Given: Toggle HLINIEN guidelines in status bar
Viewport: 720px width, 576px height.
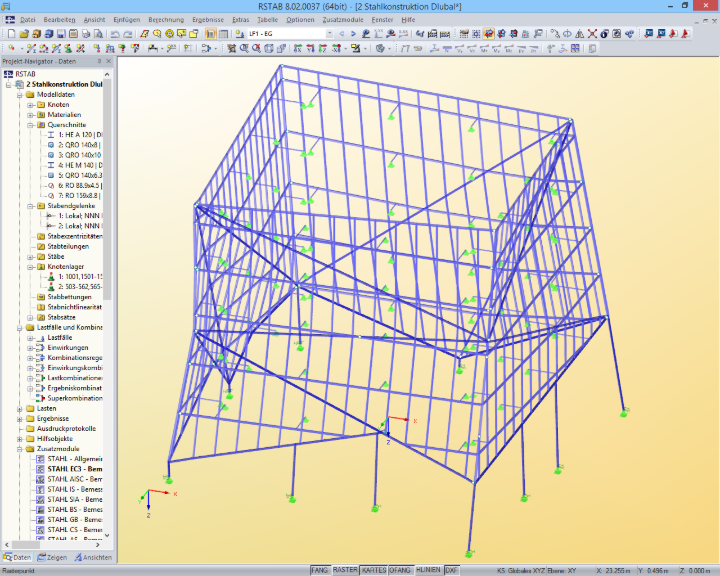Looking at the screenshot, I should pyautogui.click(x=428, y=570).
